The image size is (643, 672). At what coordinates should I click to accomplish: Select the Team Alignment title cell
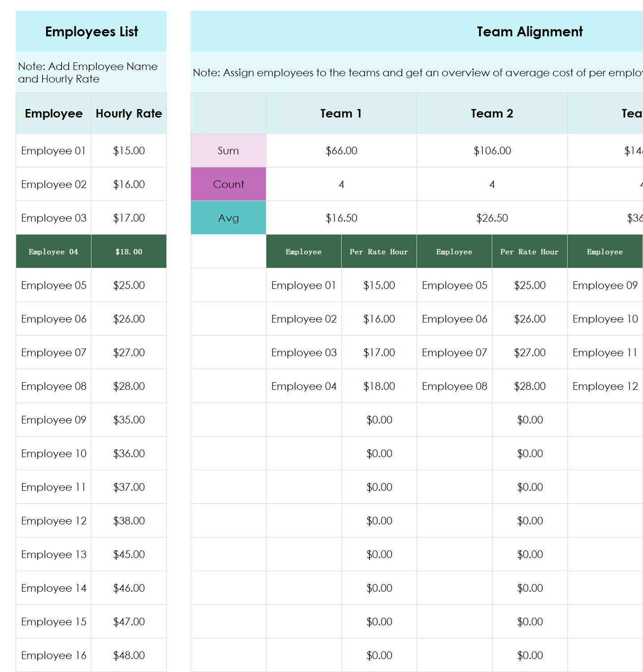tap(417, 31)
